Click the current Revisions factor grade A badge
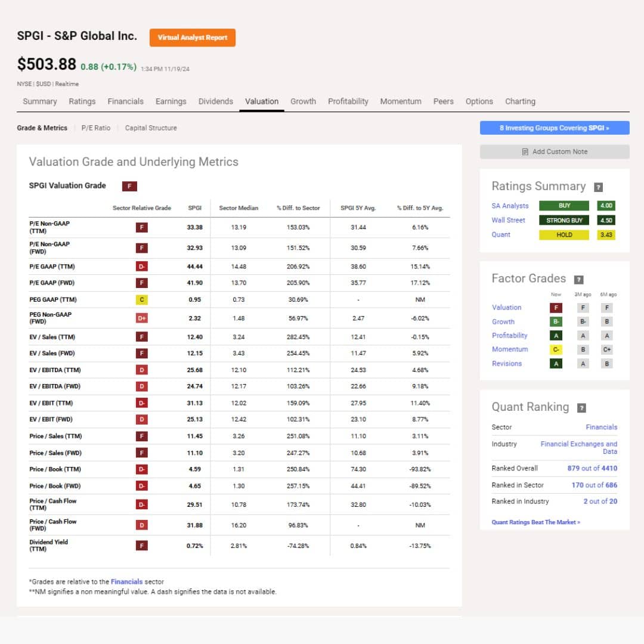Screen dimensions: 644x644 (x=556, y=364)
